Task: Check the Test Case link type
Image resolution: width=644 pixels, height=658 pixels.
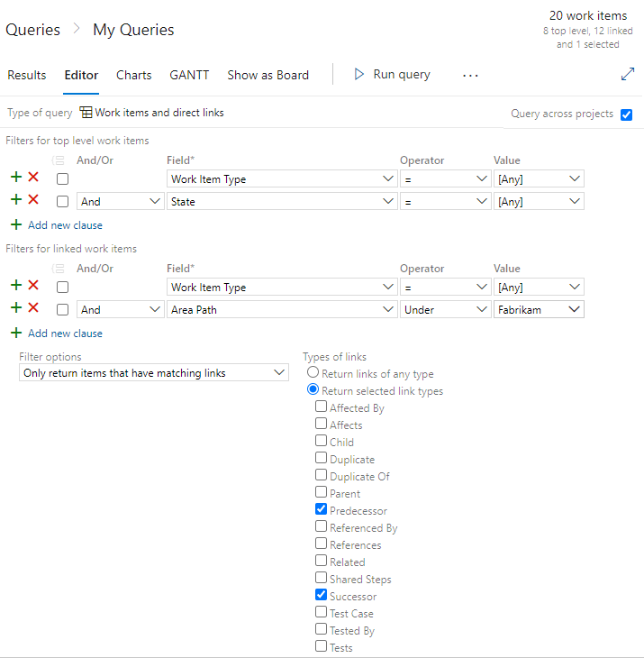Action: (322, 612)
